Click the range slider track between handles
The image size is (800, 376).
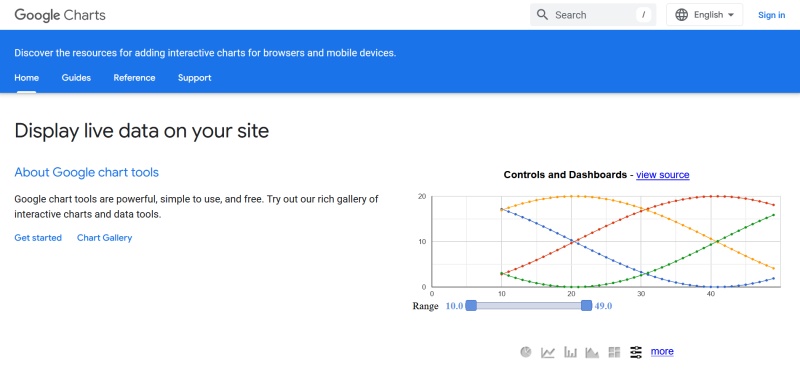529,306
